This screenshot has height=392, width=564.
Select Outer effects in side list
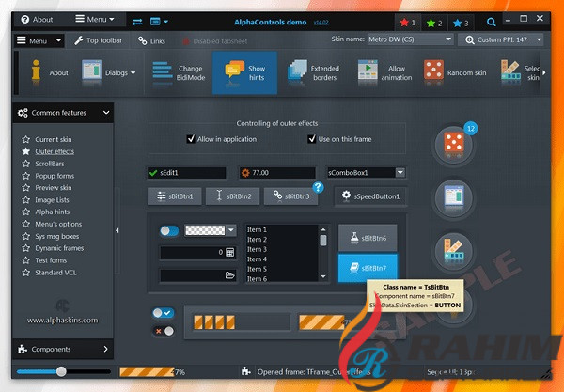point(55,151)
